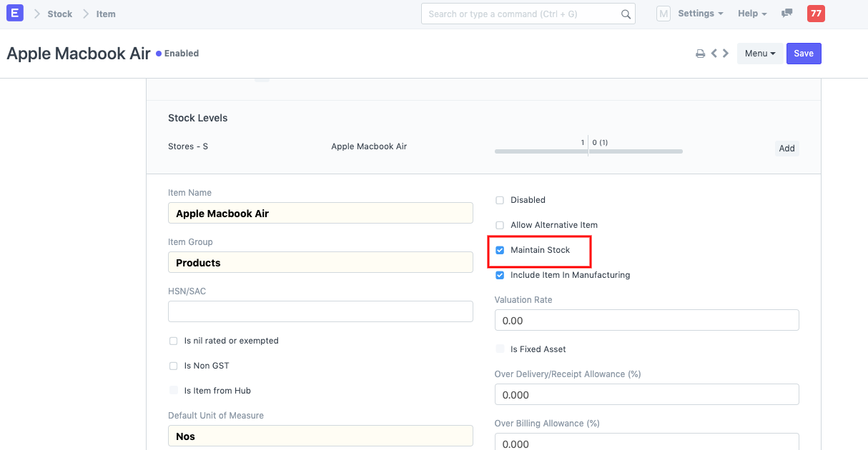Go to previous record arrow

point(714,54)
